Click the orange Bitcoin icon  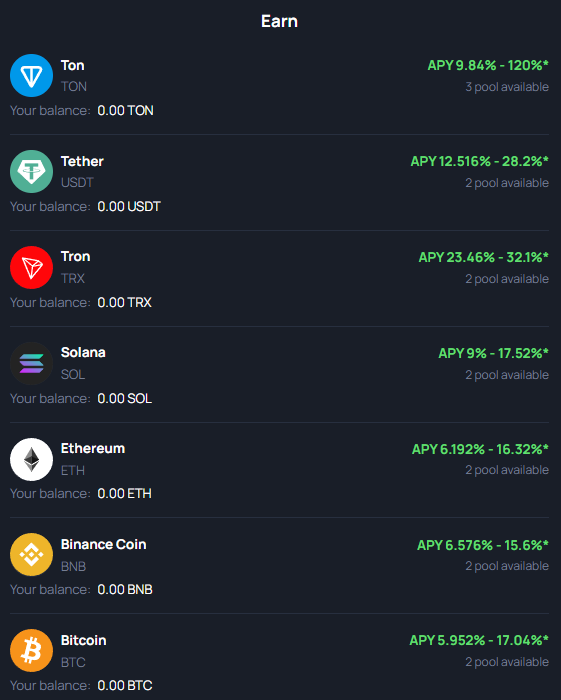coord(31,650)
